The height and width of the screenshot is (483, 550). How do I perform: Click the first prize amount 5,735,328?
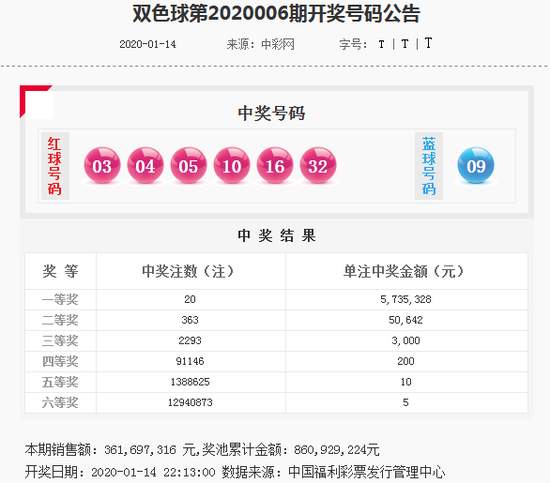406,299
